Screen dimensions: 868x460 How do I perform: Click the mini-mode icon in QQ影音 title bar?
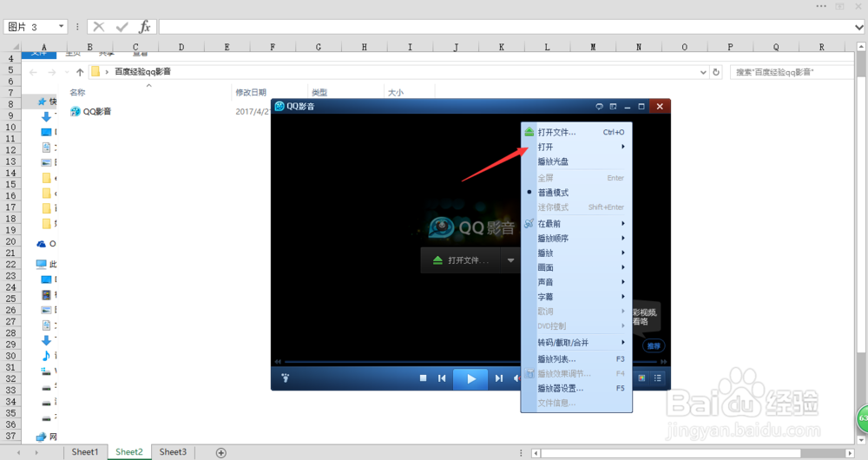pyautogui.click(x=613, y=106)
